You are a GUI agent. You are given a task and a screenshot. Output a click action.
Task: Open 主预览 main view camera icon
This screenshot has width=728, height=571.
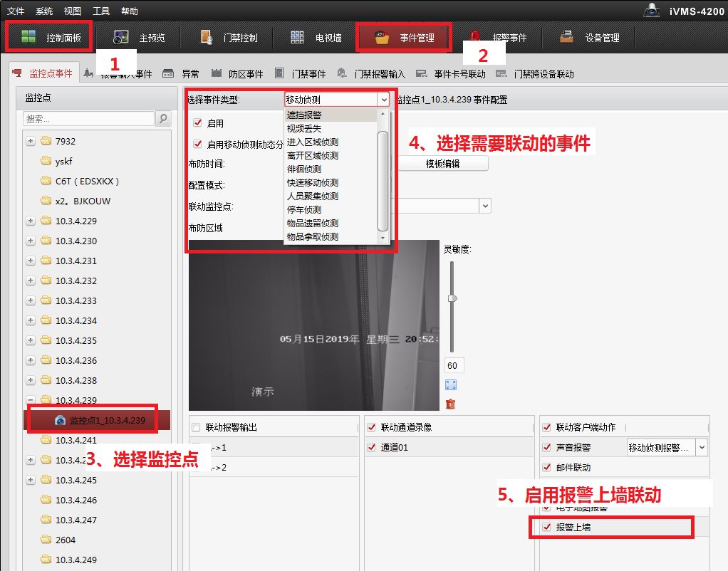(122, 38)
